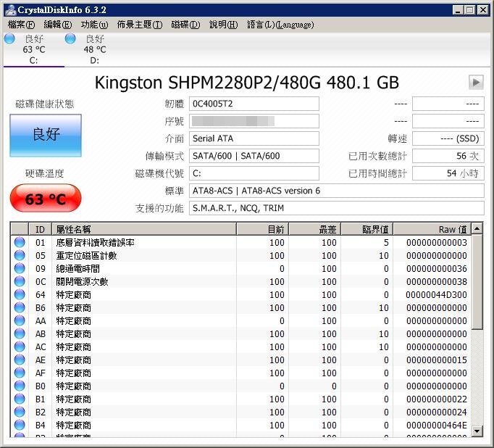
Task: Click the ID column header
Action: (x=40, y=229)
